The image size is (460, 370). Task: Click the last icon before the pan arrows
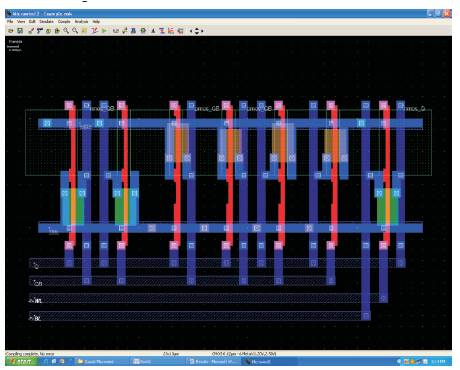pyautogui.click(x=181, y=31)
